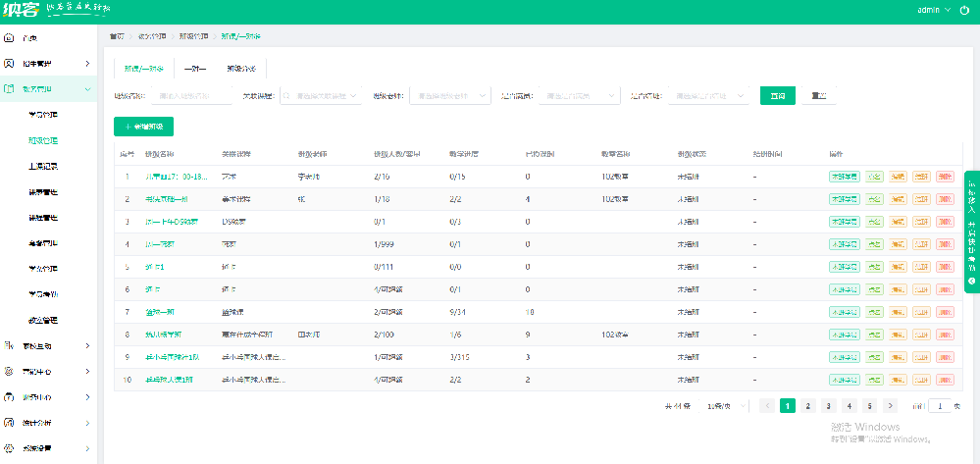
Task: Click the teal-outlined first action button in row 2
Action: click(845, 199)
